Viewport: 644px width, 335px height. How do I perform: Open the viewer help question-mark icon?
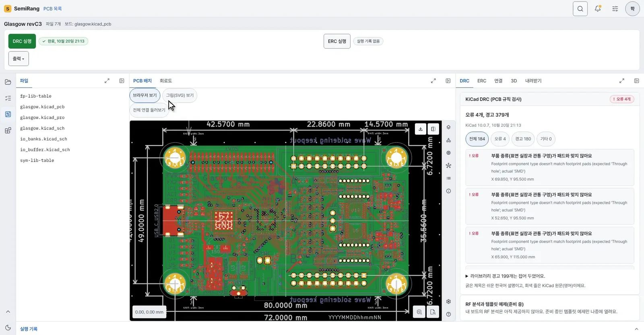click(448, 314)
